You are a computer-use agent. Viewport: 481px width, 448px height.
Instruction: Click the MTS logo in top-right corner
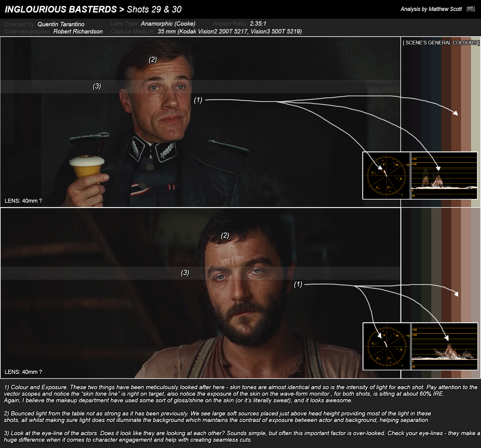pos(470,9)
